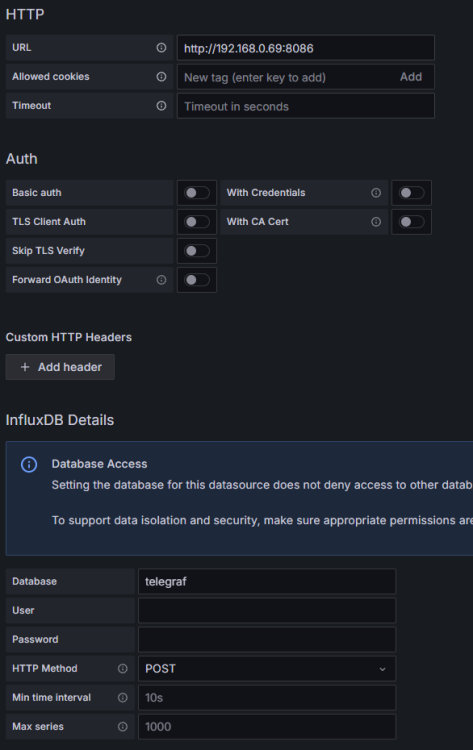473x750 pixels.
Task: Click the User input field
Action: (x=267, y=610)
